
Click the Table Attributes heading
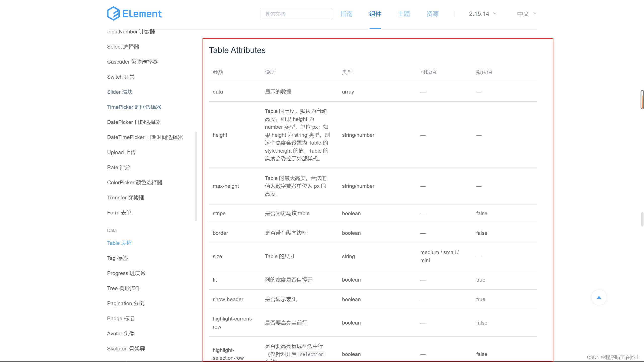[x=237, y=50]
